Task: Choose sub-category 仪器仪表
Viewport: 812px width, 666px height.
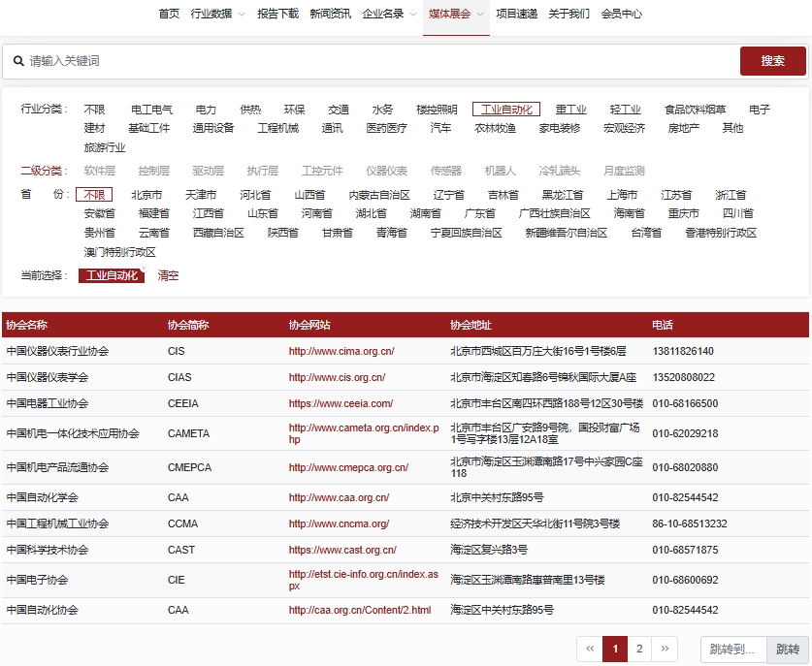Action: tap(386, 171)
